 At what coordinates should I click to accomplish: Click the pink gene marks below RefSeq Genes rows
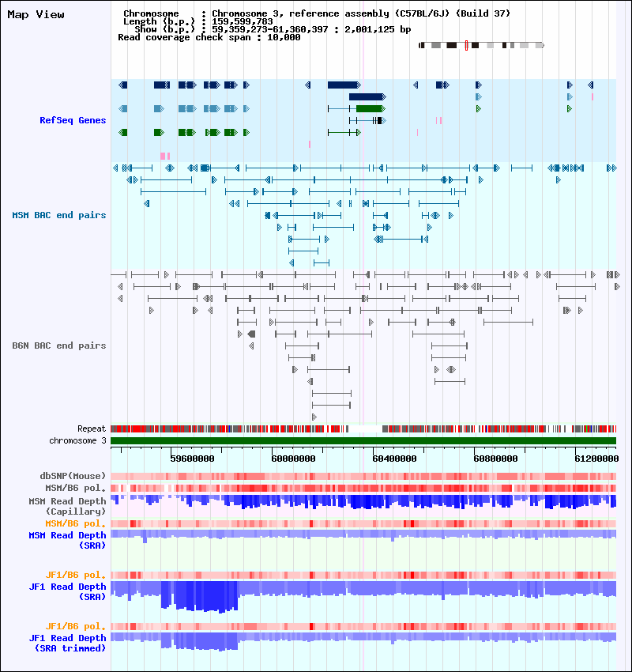165,156
